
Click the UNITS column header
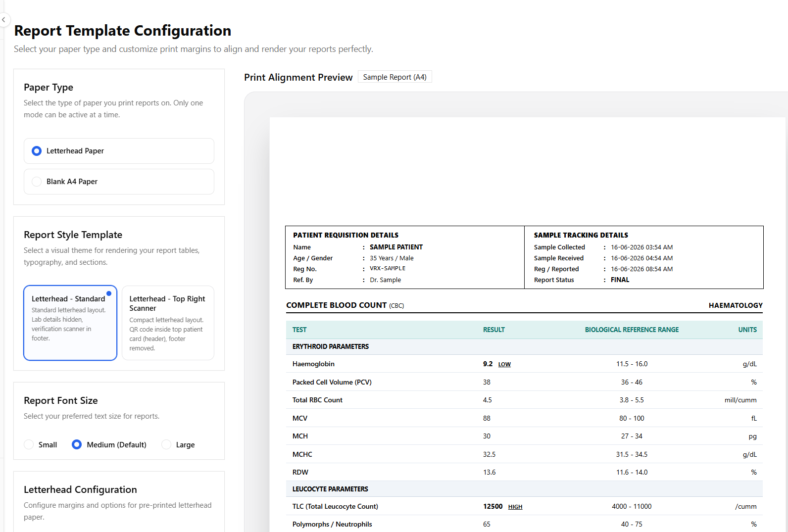pyautogui.click(x=747, y=330)
